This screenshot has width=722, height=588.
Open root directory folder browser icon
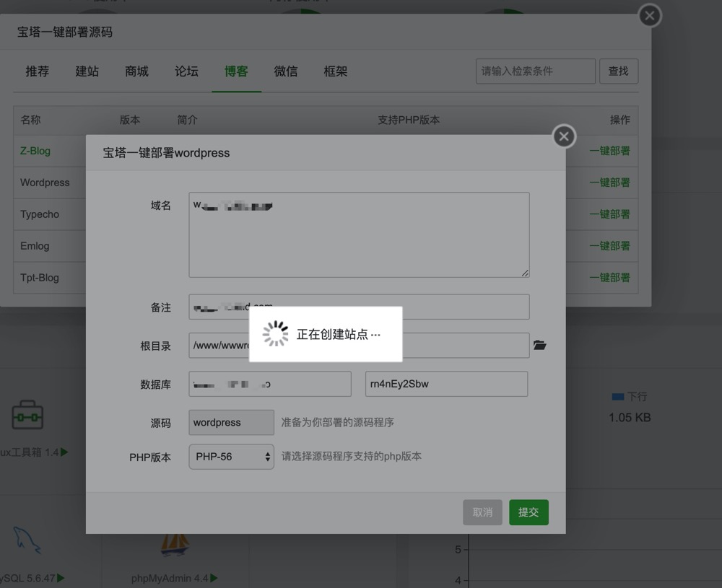(539, 345)
